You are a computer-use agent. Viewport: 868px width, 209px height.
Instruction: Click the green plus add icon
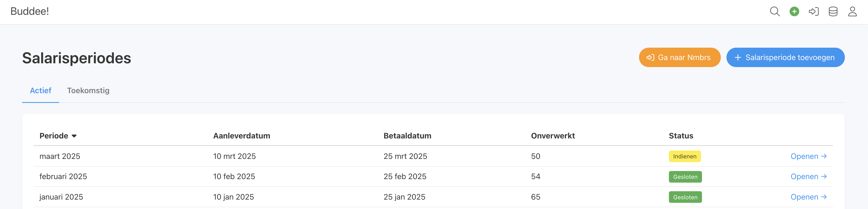794,12
